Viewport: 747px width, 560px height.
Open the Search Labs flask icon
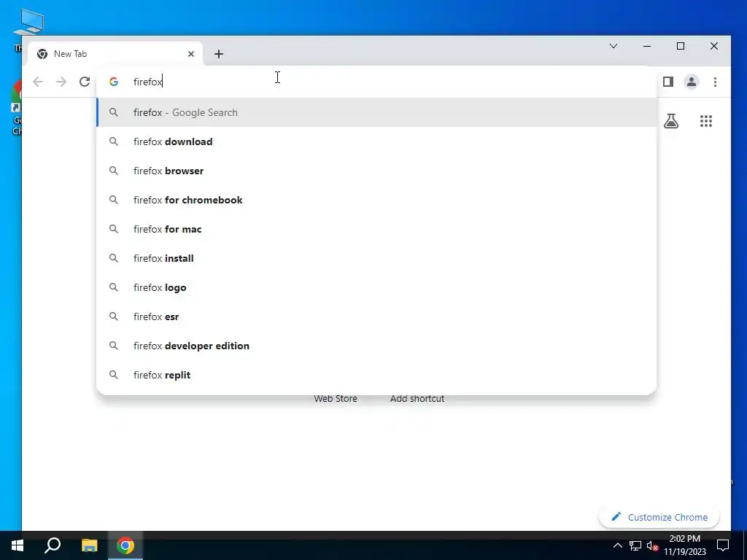671,121
